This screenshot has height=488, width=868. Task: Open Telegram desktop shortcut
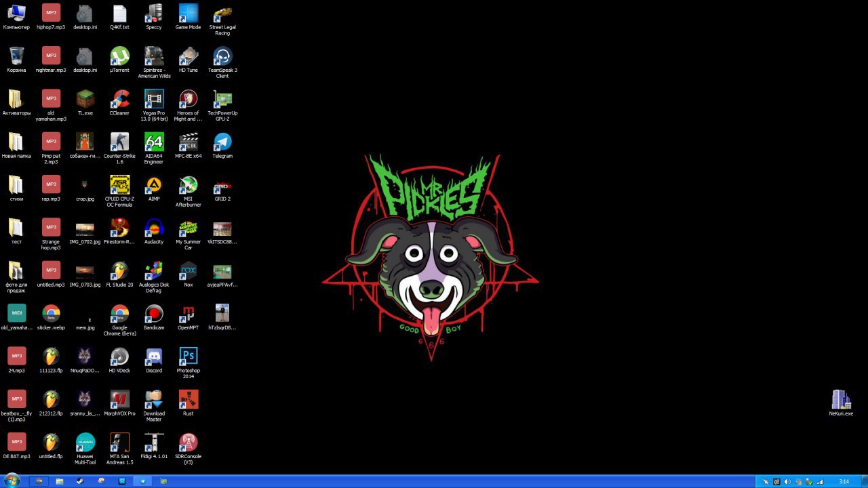[222, 146]
